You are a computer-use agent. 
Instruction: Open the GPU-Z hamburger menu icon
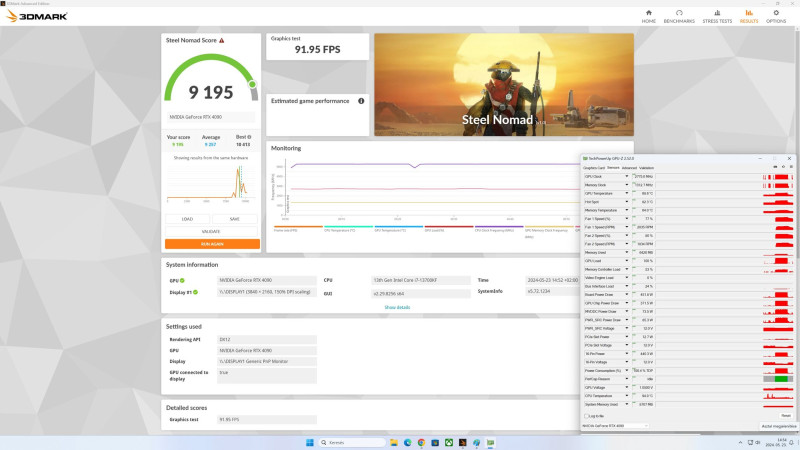pyautogui.click(x=791, y=167)
